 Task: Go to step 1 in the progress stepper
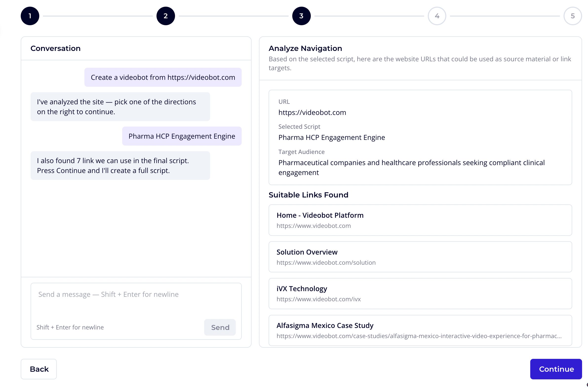tap(30, 16)
